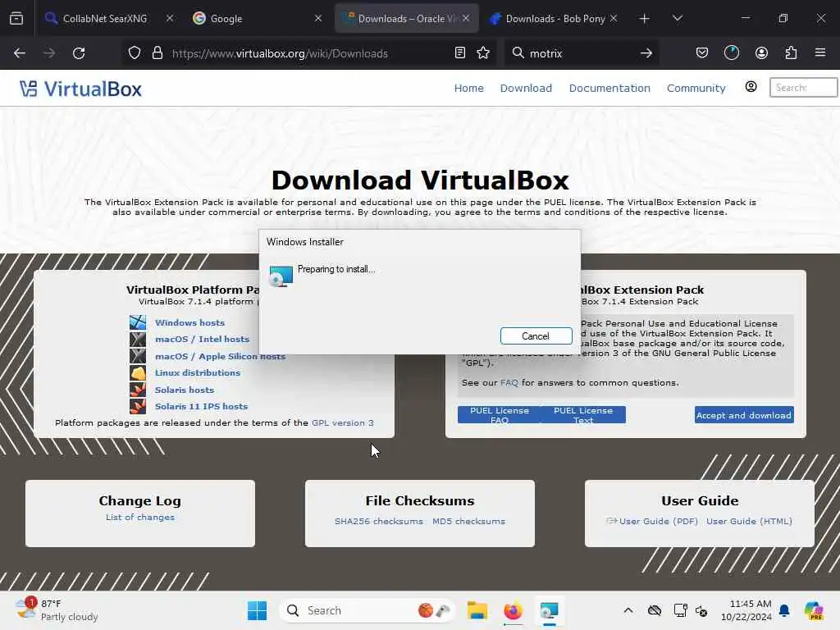Open the Download navigation link

pos(526,88)
